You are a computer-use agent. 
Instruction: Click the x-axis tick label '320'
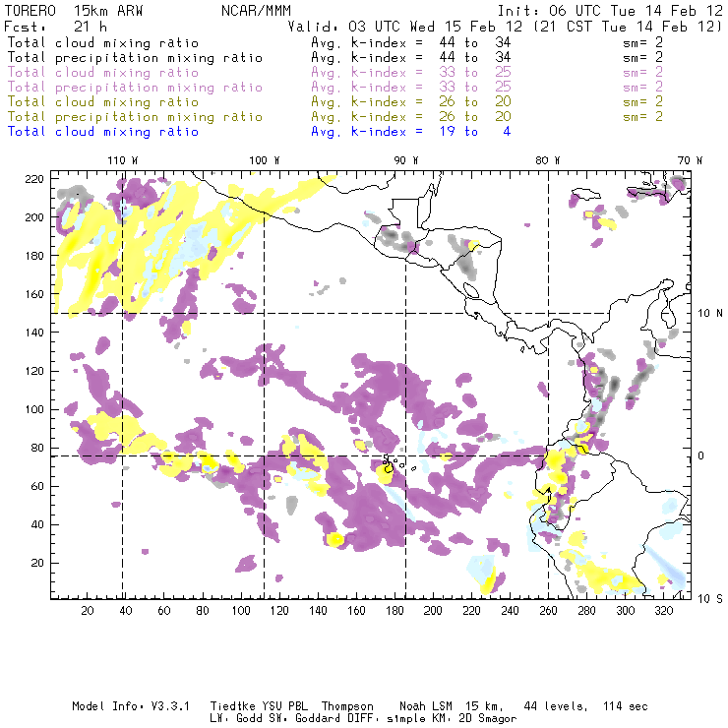(663, 611)
